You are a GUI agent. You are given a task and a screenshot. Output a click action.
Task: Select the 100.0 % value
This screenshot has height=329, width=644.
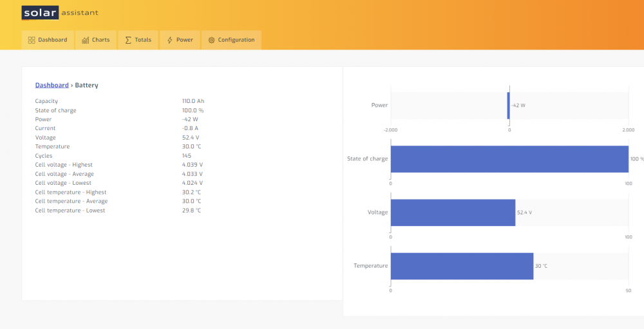pos(193,111)
